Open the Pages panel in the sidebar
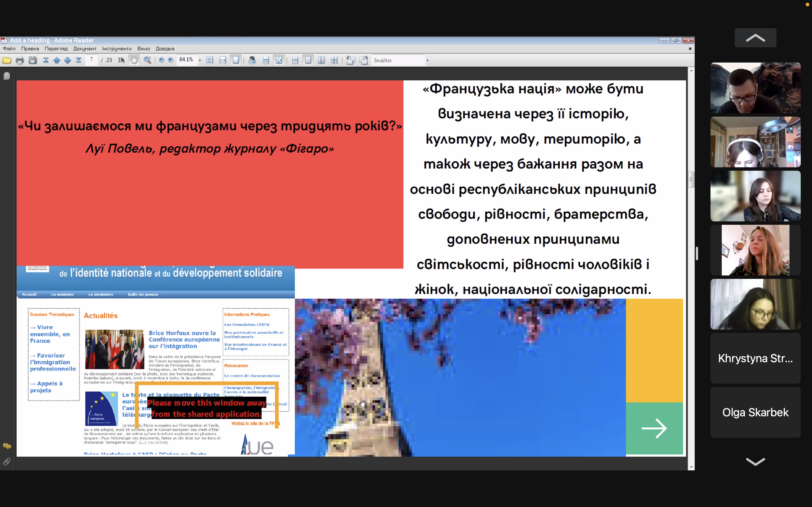The image size is (812, 507). pyautogui.click(x=7, y=76)
